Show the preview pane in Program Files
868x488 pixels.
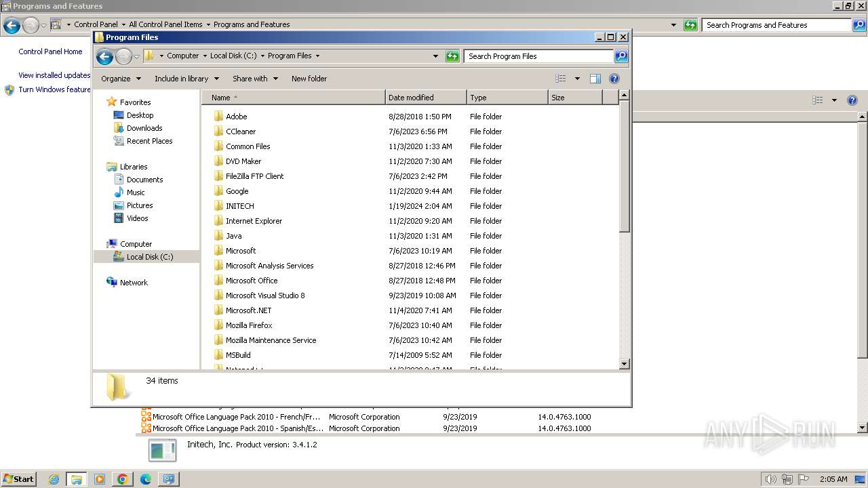(x=595, y=79)
